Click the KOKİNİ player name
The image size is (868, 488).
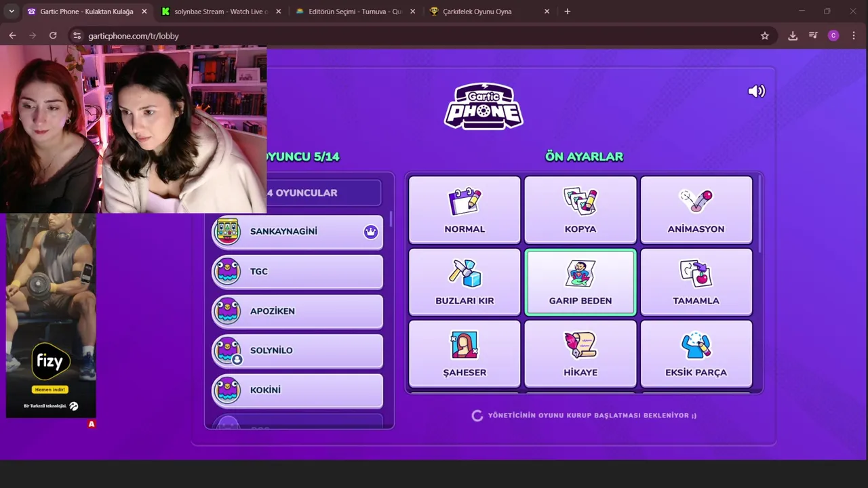265,390
